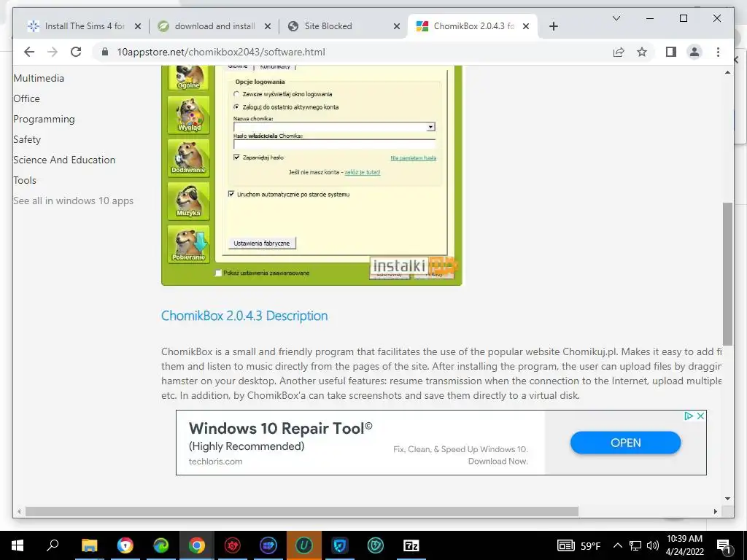Viewport: 747px width, 560px height.
Task: Close the ChomikBox 2.0.4.3 tab
Action: (526, 26)
